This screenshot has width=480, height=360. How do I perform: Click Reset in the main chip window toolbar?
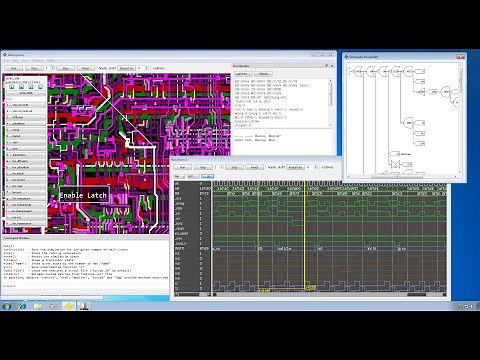click(86, 68)
